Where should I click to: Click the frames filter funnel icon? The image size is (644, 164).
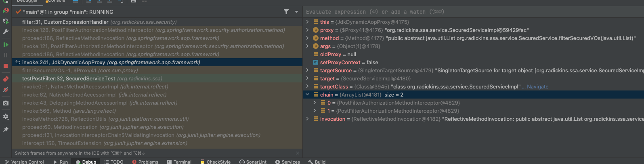286,12
